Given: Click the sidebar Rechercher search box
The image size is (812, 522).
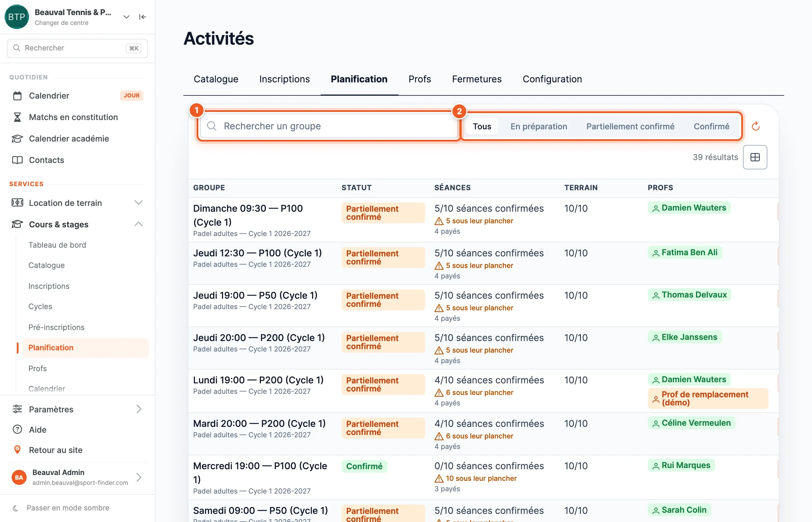Looking at the screenshot, I should click(x=77, y=48).
